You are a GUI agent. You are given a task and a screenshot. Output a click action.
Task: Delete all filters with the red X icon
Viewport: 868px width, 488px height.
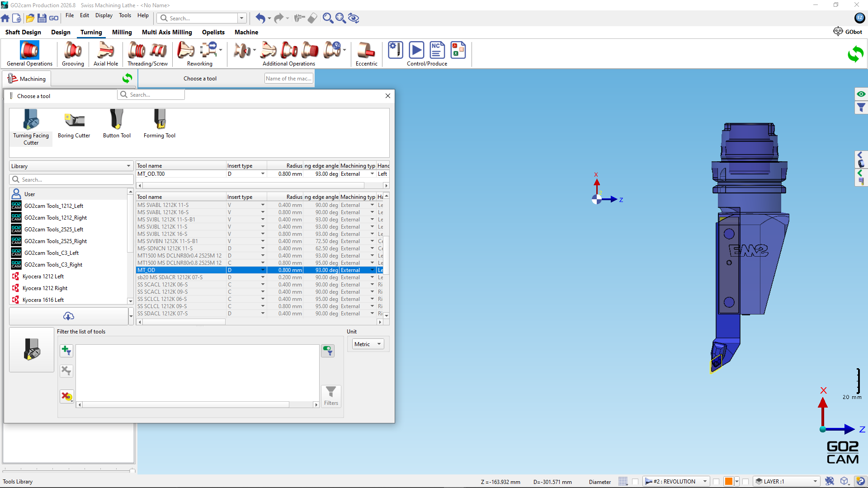(x=66, y=396)
